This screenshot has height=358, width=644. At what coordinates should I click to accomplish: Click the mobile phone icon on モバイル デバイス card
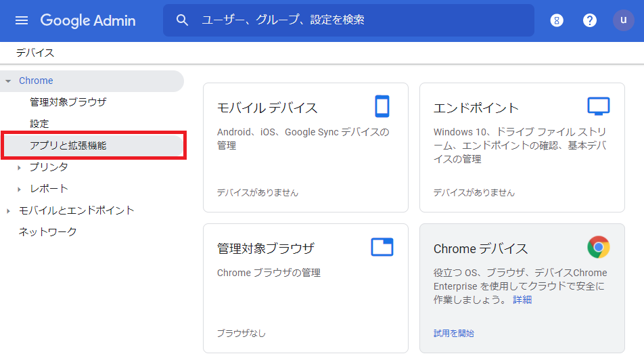pos(382,106)
